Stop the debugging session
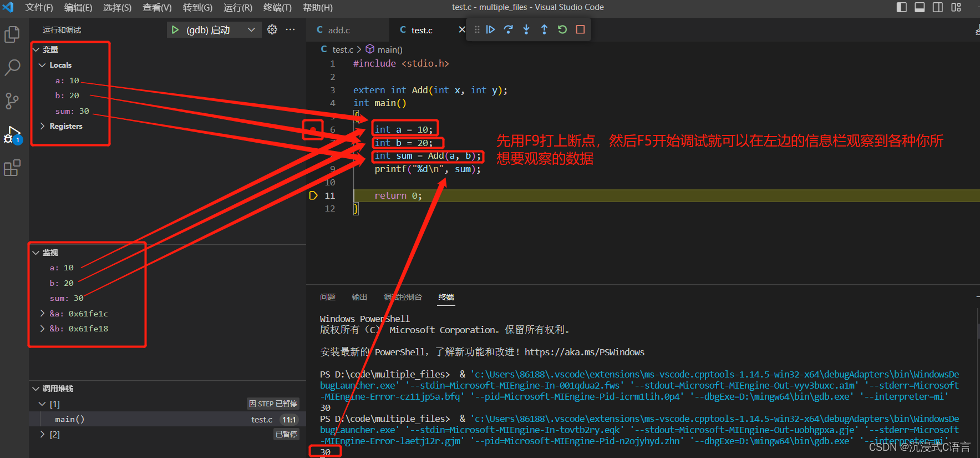This screenshot has width=980, height=458. tap(580, 29)
